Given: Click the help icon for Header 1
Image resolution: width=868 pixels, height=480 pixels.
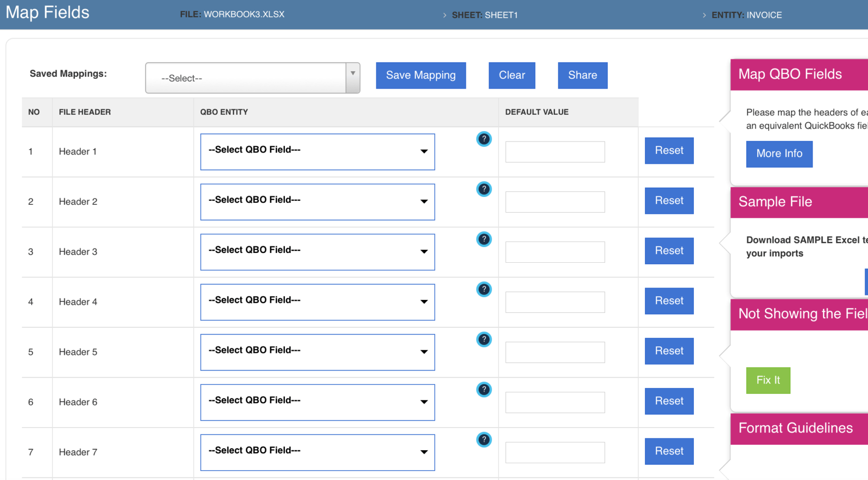Looking at the screenshot, I should (x=484, y=139).
